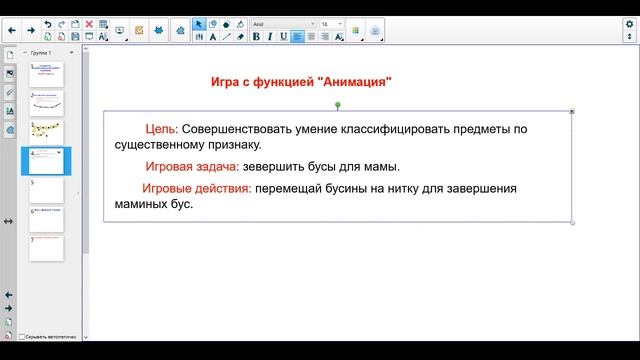Select page 3 thumbnail with yellow beads
Screen dimensions: 640x360
coord(47,132)
